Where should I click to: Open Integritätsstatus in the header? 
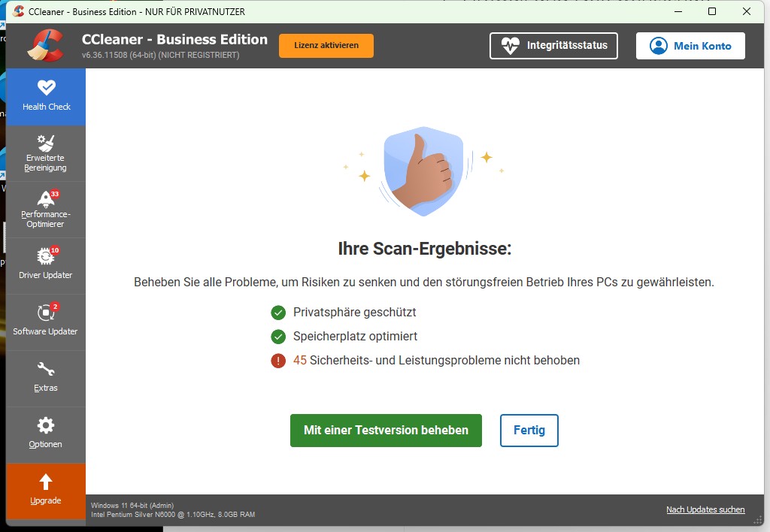click(553, 46)
